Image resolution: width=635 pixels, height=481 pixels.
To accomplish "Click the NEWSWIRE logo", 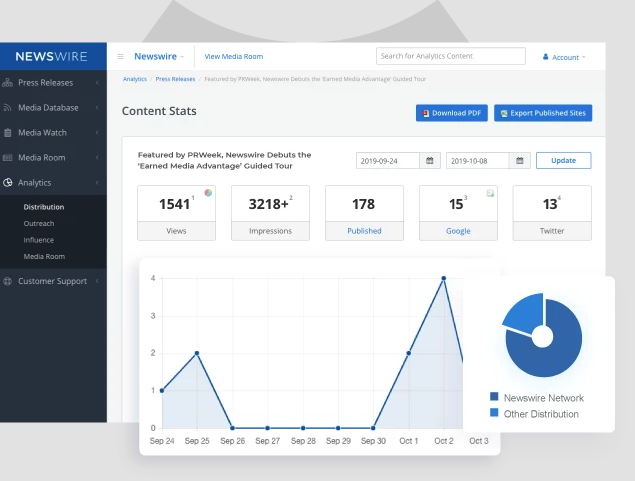I will click(51, 56).
